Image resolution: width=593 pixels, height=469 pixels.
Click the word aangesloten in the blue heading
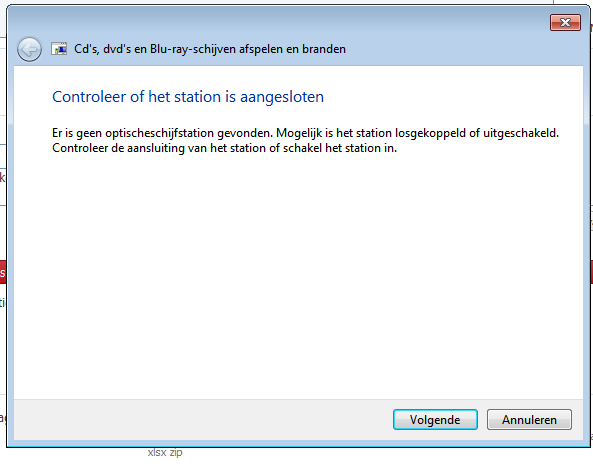[282, 97]
